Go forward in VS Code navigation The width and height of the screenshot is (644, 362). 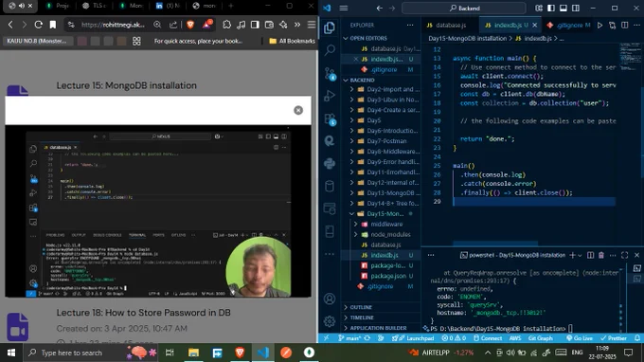click(392, 8)
